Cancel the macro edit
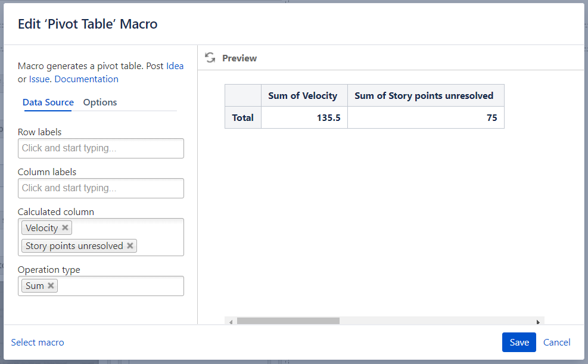 click(556, 342)
